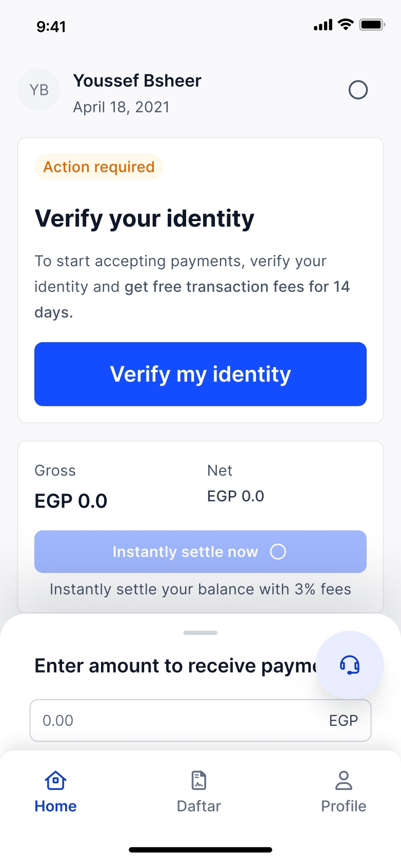Switch to the Daftar tab
Screen dimensions: 401x868
click(199, 805)
